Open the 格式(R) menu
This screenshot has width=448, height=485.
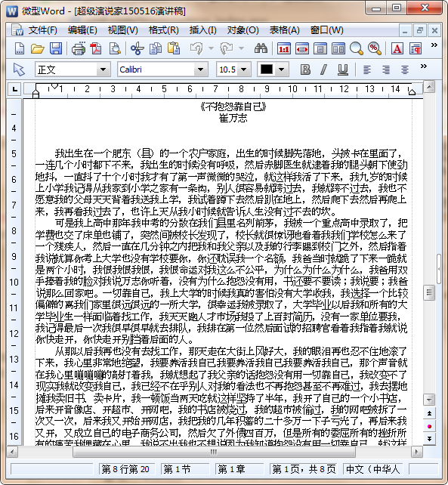click(x=164, y=30)
